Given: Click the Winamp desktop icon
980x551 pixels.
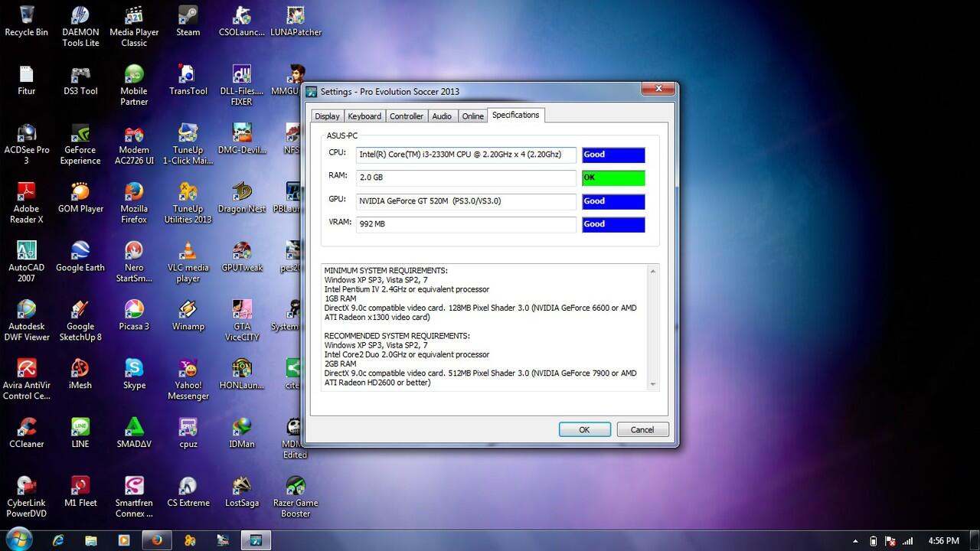Looking at the screenshot, I should [x=188, y=316].
